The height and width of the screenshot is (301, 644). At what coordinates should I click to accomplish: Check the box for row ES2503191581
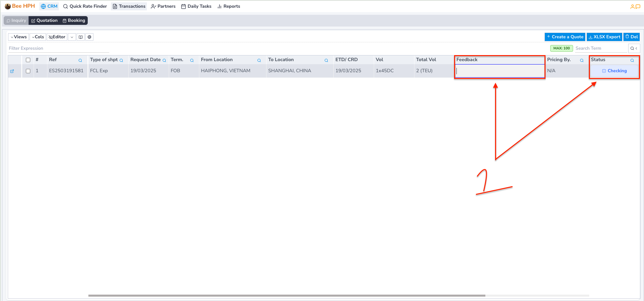click(x=28, y=71)
